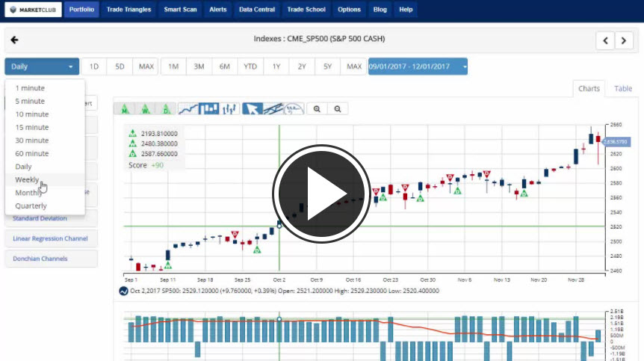Zoom out on the chart
Image resolution: width=644 pixels, height=361 pixels.
338,109
